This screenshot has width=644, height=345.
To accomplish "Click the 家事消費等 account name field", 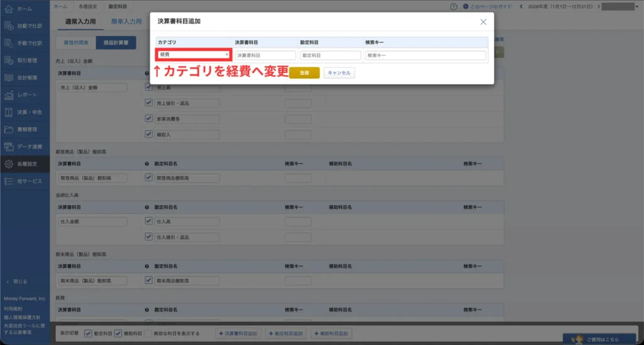I will 187,119.
